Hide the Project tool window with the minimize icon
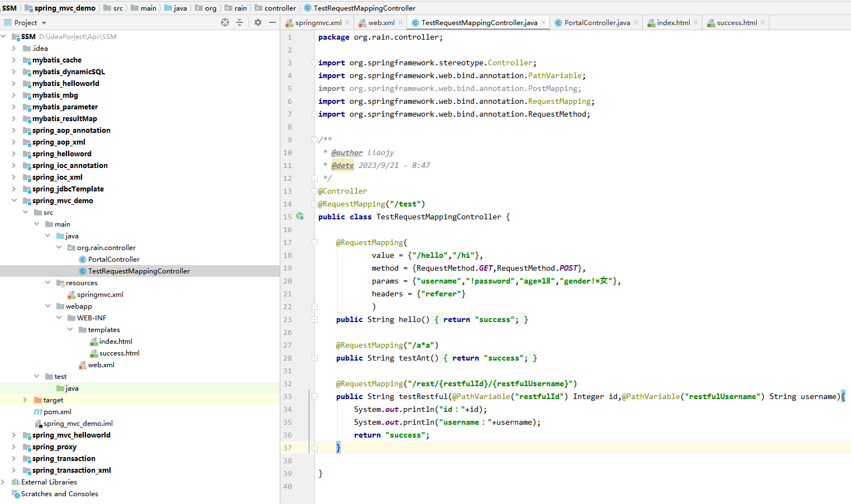This screenshot has height=504, width=851. (272, 22)
